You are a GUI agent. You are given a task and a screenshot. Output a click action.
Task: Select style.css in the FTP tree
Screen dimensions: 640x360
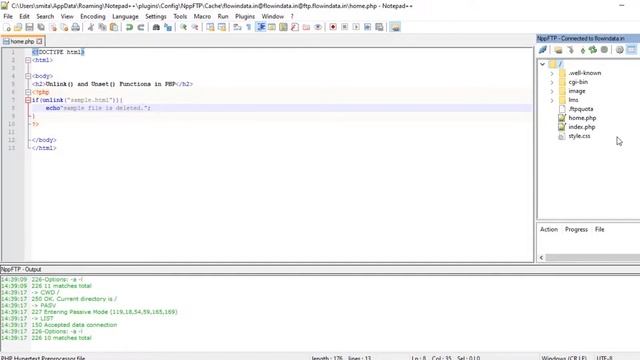[579, 136]
